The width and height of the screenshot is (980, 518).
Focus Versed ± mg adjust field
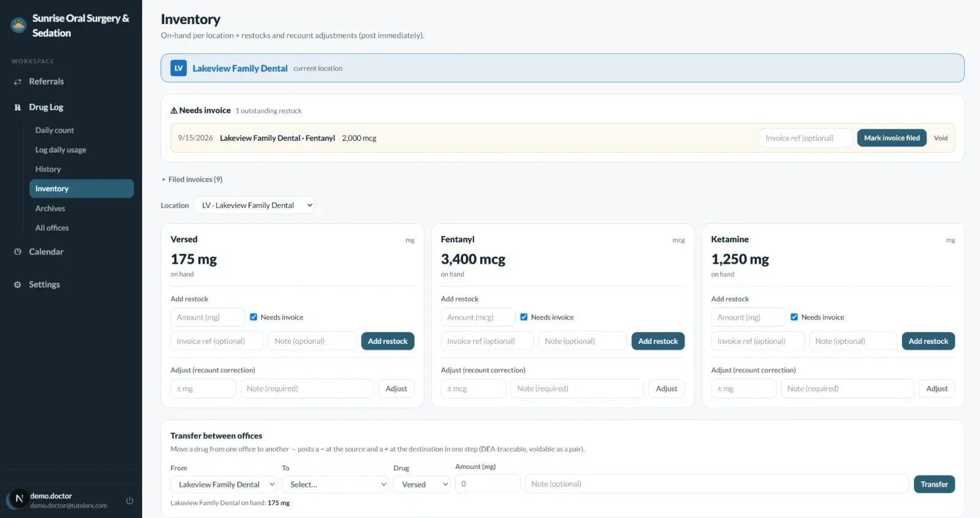(x=203, y=389)
